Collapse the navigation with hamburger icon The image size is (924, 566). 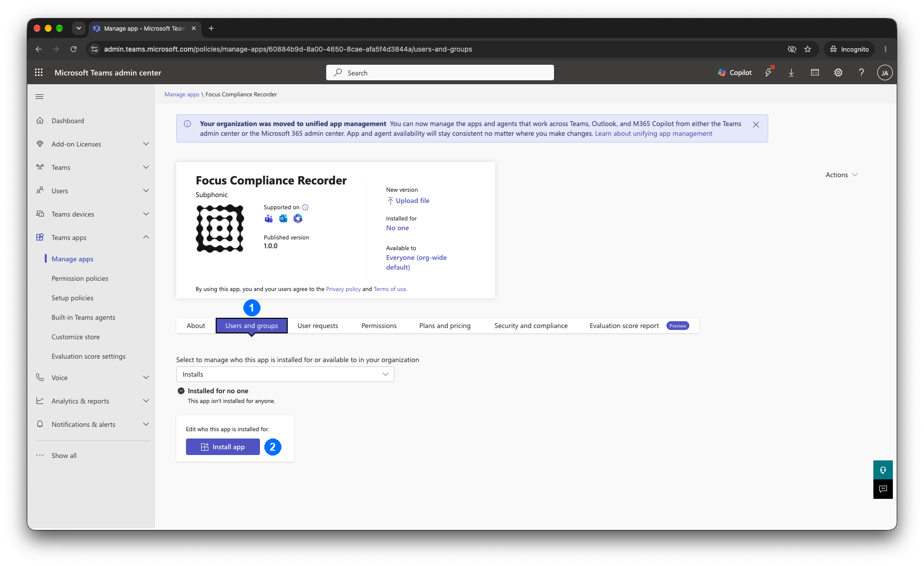[39, 96]
